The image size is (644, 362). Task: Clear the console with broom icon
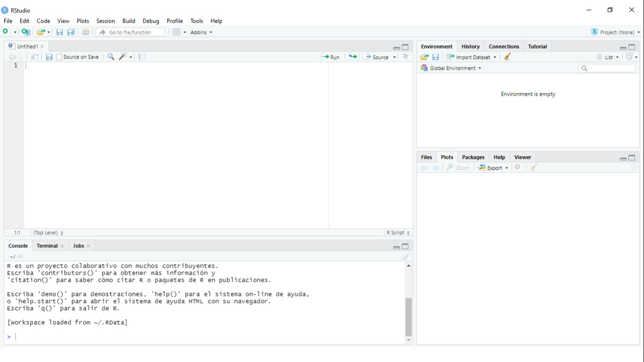[405, 256]
